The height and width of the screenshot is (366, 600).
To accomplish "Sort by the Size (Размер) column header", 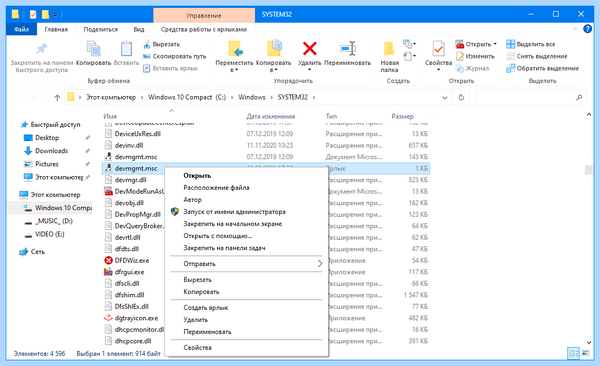I will 403,116.
